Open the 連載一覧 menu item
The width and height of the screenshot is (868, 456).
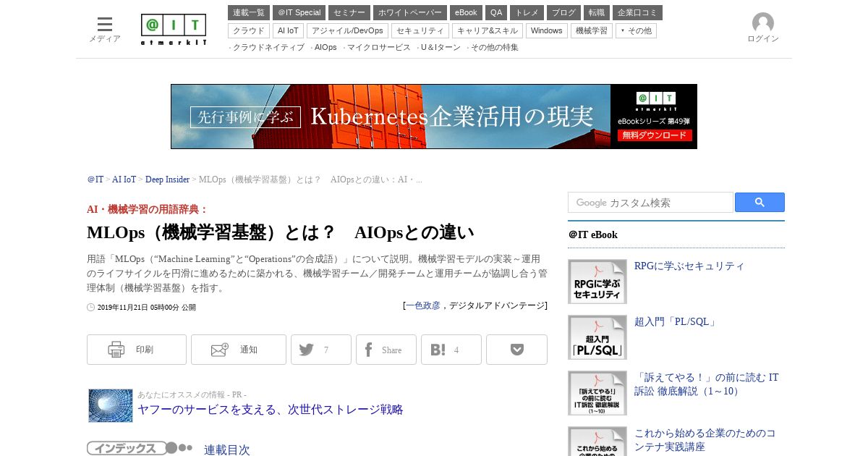coord(249,12)
